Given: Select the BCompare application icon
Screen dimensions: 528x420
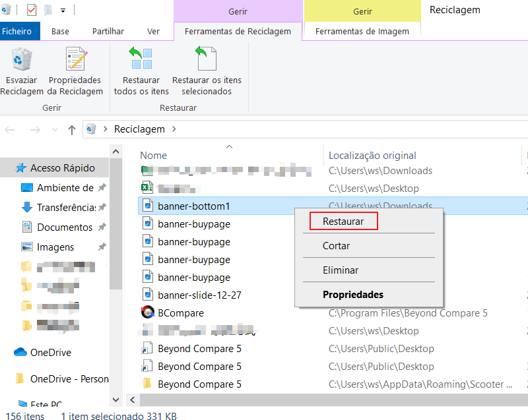Looking at the screenshot, I should [147, 313].
